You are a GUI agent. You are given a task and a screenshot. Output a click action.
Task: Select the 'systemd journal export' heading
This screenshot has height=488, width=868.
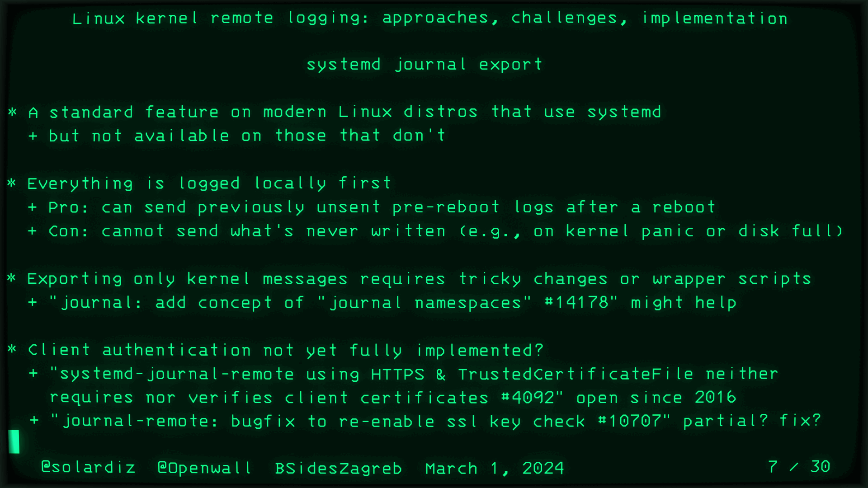point(424,65)
